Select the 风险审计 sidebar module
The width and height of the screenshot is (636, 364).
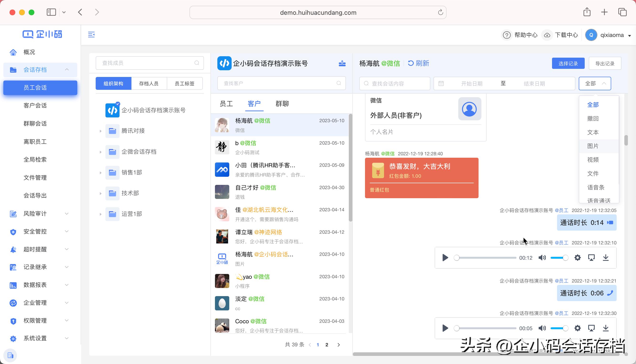(35, 213)
